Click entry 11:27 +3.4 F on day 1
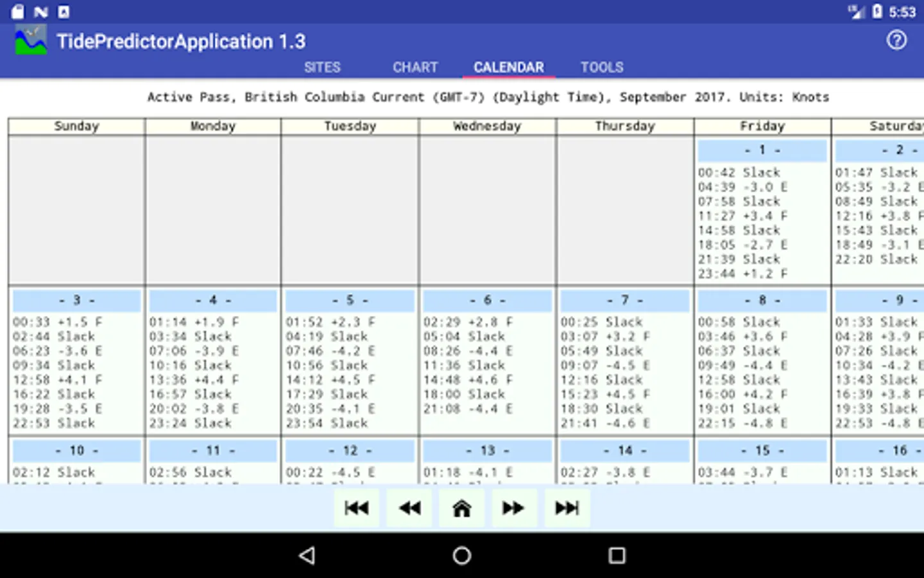924x578 pixels. tap(743, 216)
